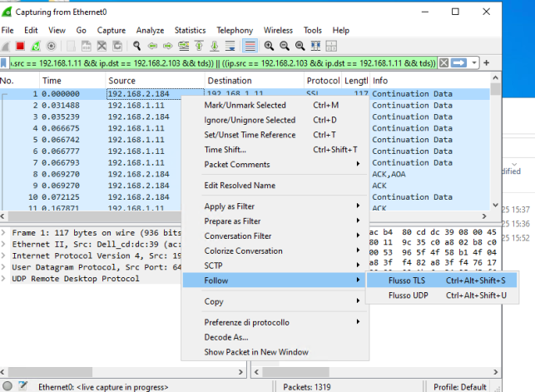Toggle auto-scroll during live capture
Image resolution: width=535 pixels, height=392 pixels.
(230, 46)
